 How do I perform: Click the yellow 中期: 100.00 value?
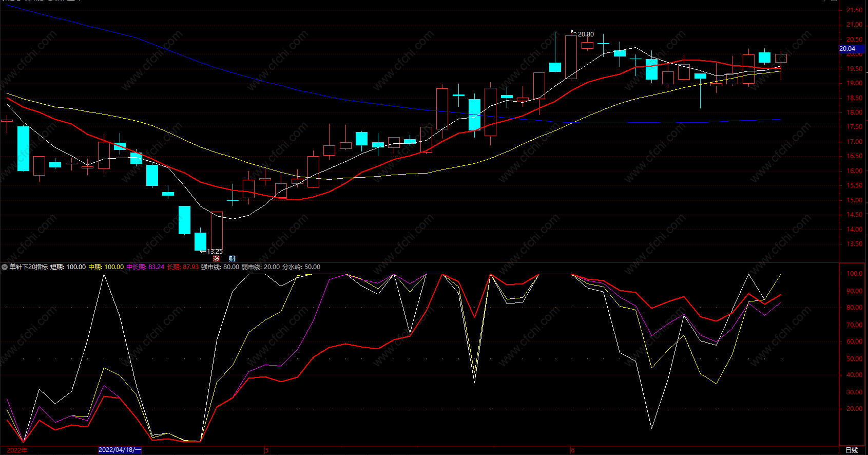(x=106, y=267)
